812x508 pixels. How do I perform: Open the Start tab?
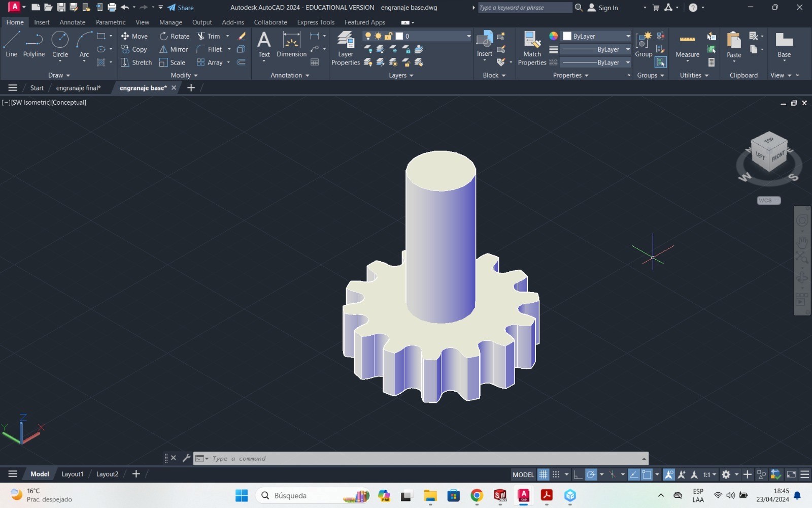[x=37, y=88]
